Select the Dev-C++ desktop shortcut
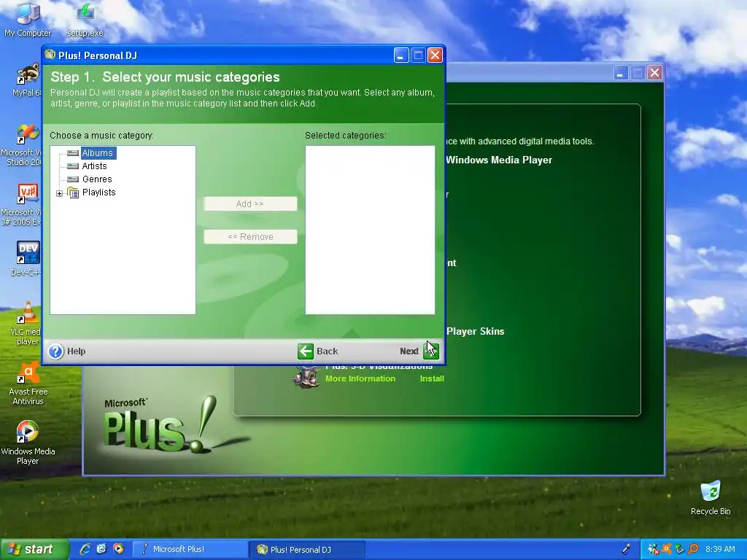This screenshot has height=560, width=747. pos(27,259)
